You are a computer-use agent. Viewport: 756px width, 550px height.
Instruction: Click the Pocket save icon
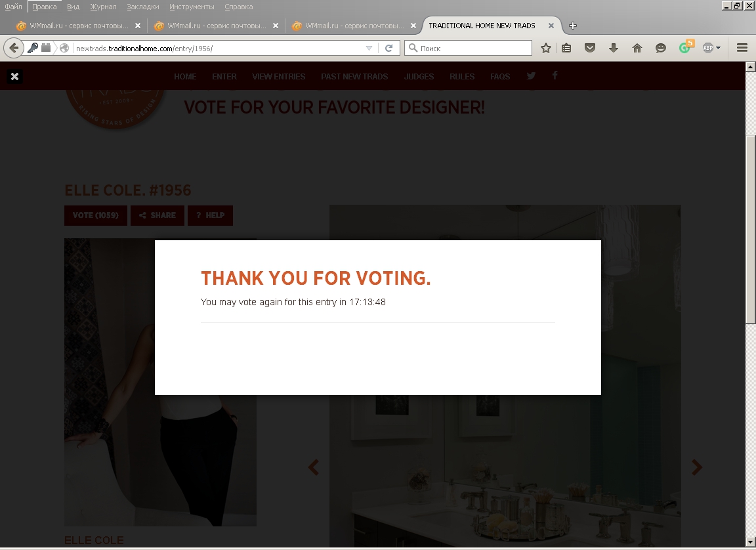(x=590, y=48)
